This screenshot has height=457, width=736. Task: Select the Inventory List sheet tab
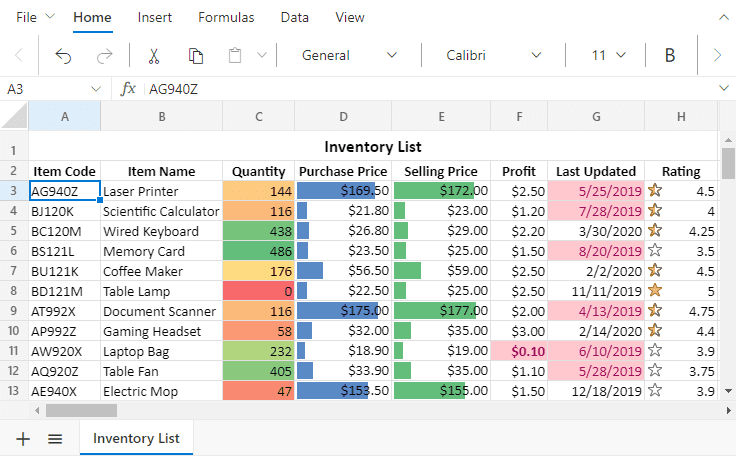[x=136, y=438]
